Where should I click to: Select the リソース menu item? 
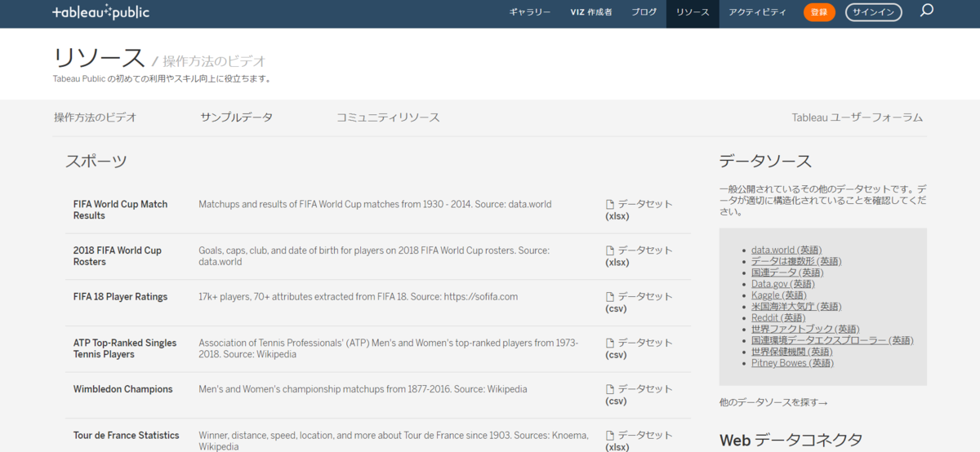693,12
